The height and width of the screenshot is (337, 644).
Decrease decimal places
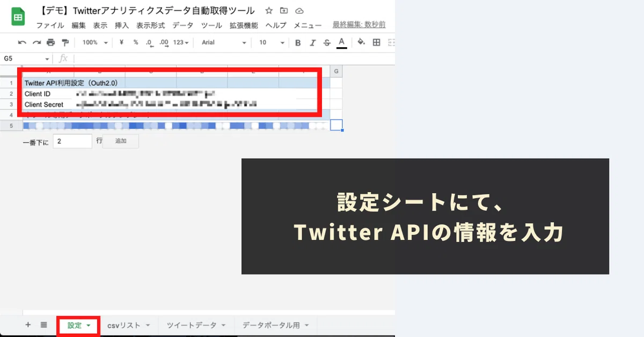(150, 42)
